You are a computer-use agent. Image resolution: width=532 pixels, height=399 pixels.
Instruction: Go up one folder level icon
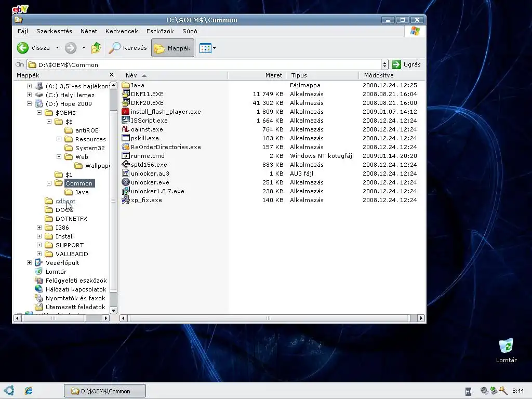(96, 48)
